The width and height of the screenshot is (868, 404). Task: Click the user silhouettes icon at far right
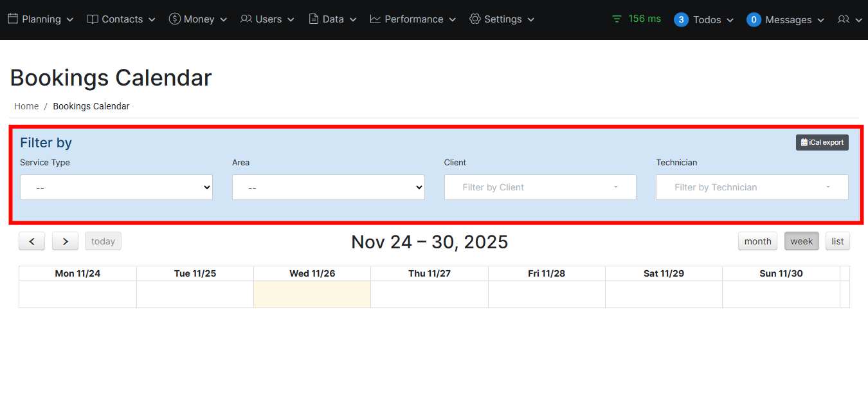coord(845,19)
